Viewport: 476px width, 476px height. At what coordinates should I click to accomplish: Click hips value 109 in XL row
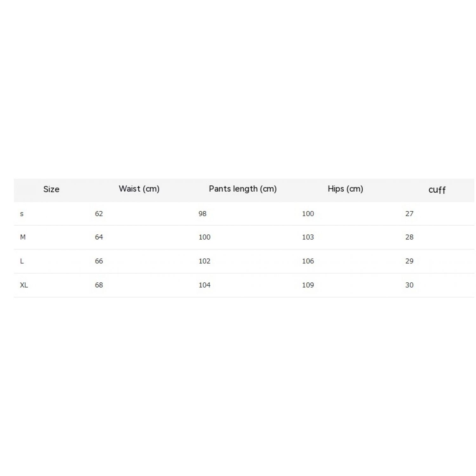(x=308, y=285)
